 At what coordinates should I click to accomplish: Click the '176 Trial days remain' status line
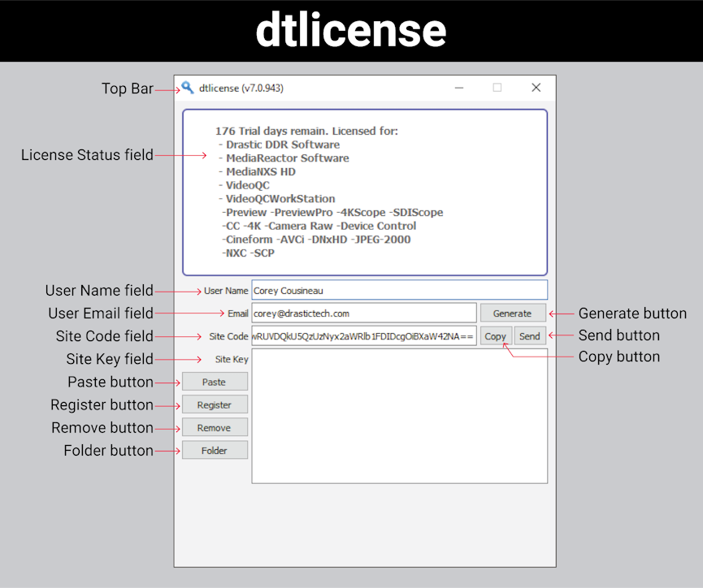(306, 132)
